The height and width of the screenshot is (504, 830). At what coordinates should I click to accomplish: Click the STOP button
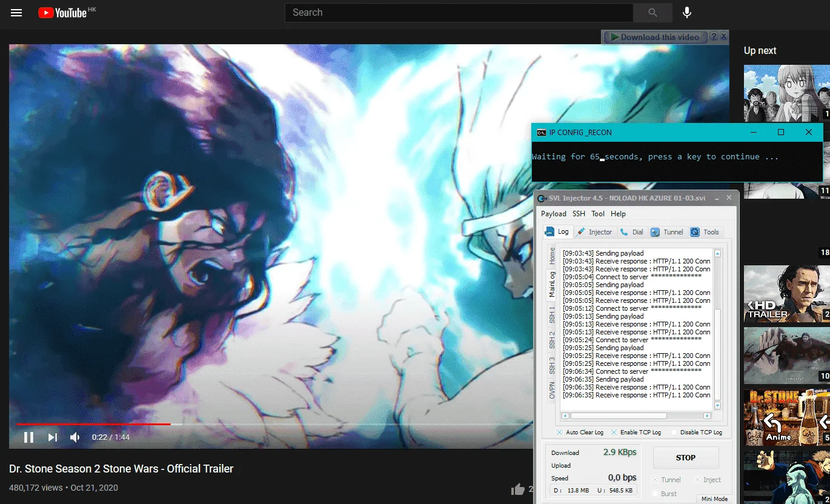(686, 458)
